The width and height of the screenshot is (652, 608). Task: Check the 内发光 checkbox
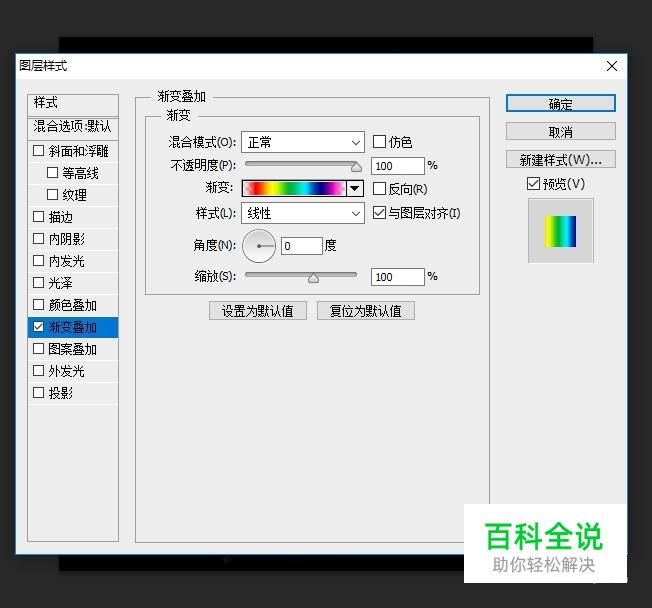[x=38, y=261]
